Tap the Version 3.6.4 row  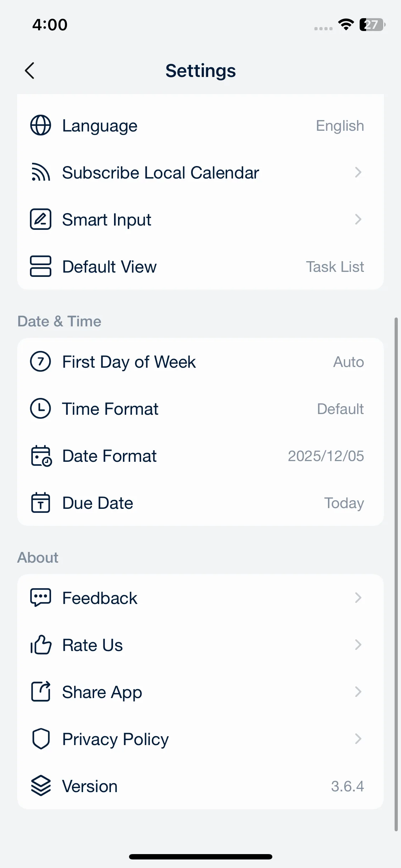(200, 786)
